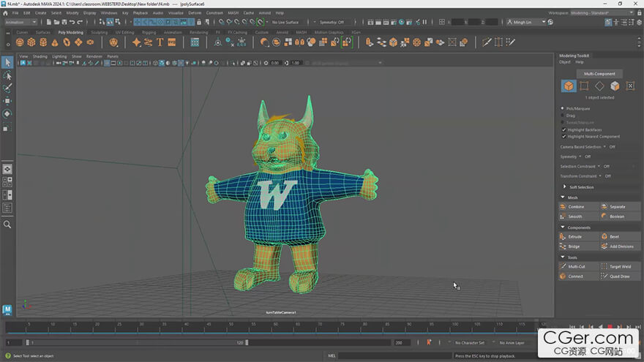Open the Workspace Modeling - Standard dropdown
The image size is (644, 362).
point(602,13)
